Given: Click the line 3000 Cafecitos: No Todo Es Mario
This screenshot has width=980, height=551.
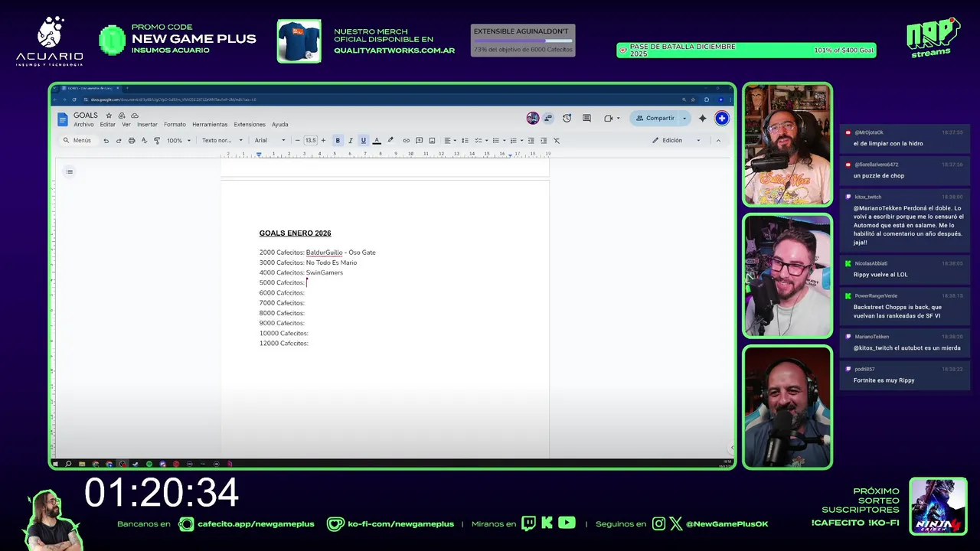Looking at the screenshot, I should (308, 262).
